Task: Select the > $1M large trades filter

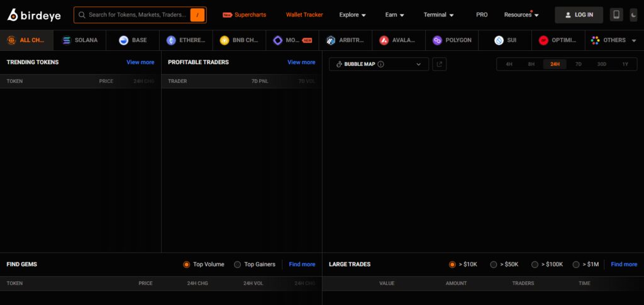Action: point(576,264)
